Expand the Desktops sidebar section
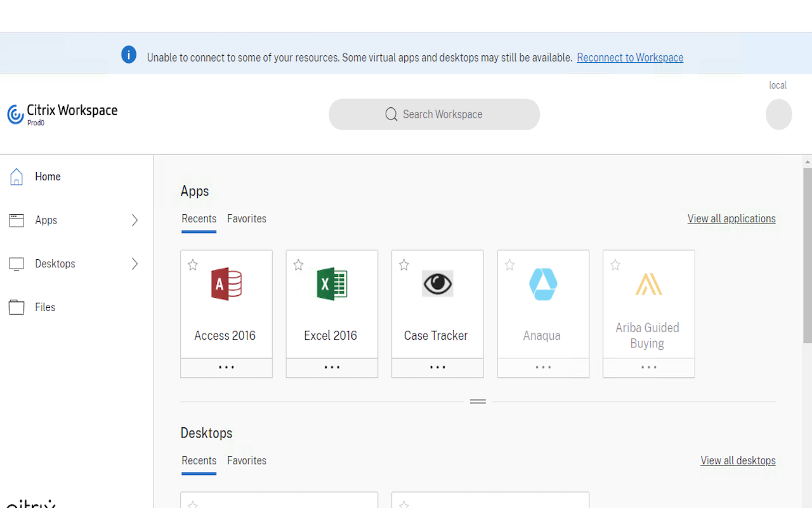The height and width of the screenshot is (508, 812). 134,264
